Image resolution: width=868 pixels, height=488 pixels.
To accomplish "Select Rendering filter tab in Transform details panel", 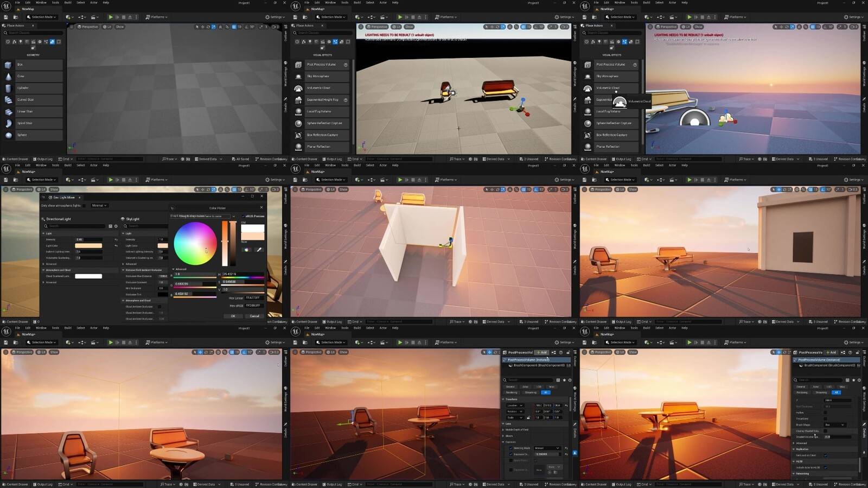I will pyautogui.click(x=512, y=392).
